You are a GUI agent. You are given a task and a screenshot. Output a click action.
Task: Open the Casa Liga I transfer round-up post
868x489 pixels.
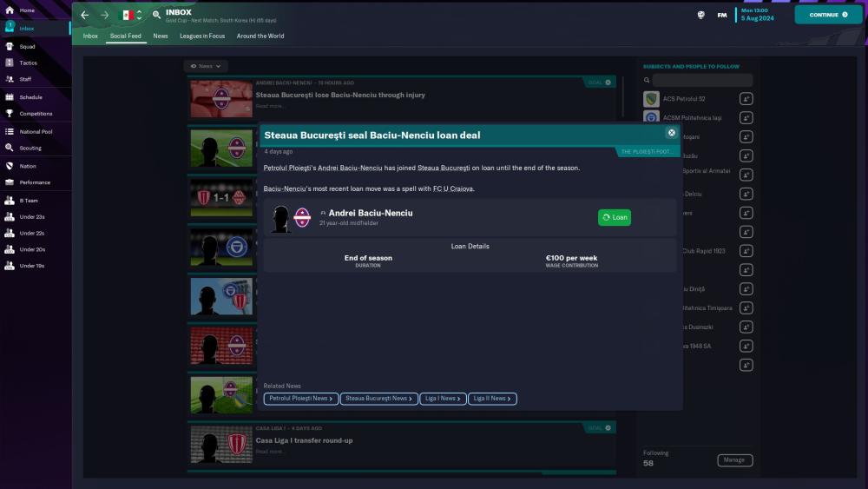pyautogui.click(x=304, y=441)
